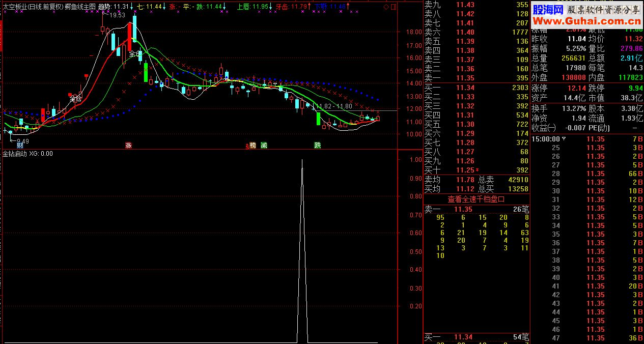This screenshot has height=344, width=644.
Task: Click order size 95 in the sell queue
Action: point(440,217)
